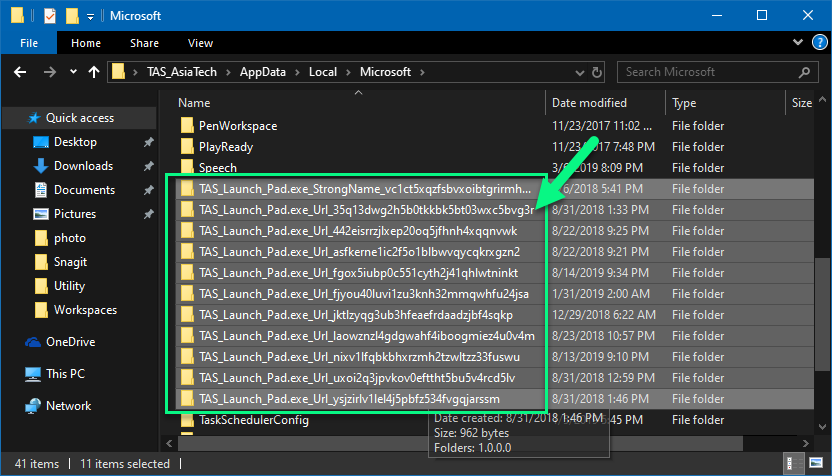Open Pictures in the navigation pane
This screenshot has width=832, height=476.
point(75,214)
